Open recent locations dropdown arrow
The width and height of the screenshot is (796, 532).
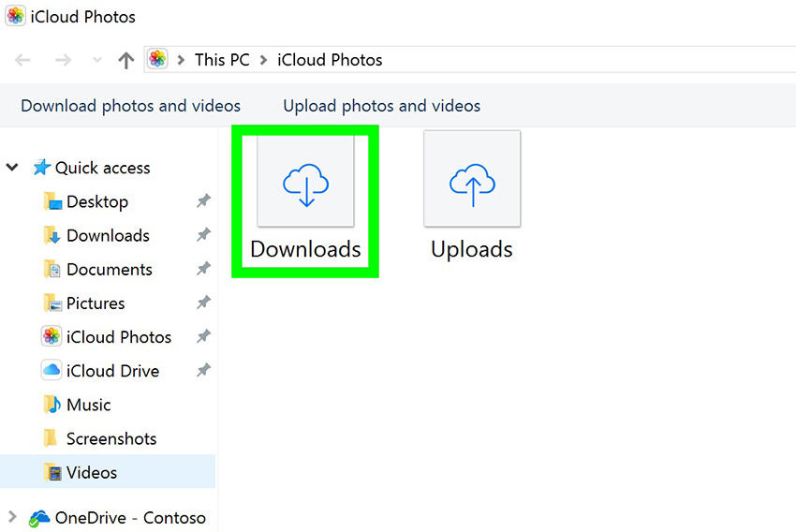coord(97,60)
